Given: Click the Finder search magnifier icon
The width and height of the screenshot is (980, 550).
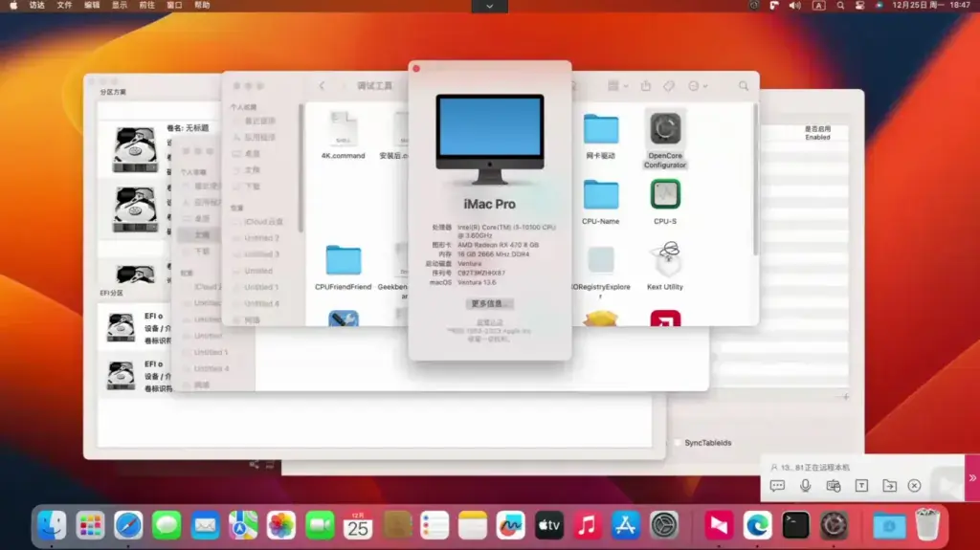Looking at the screenshot, I should tap(743, 86).
